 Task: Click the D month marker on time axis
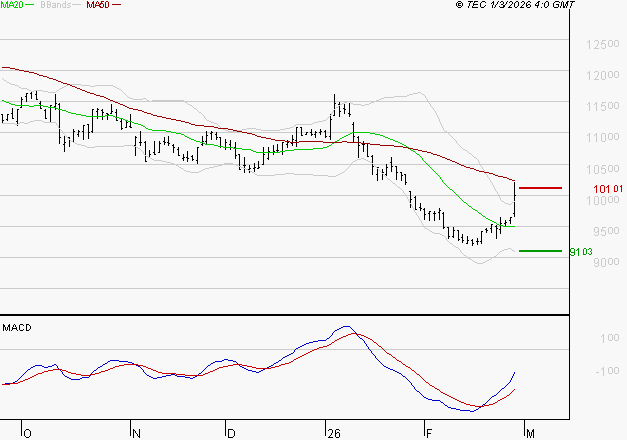point(231,434)
